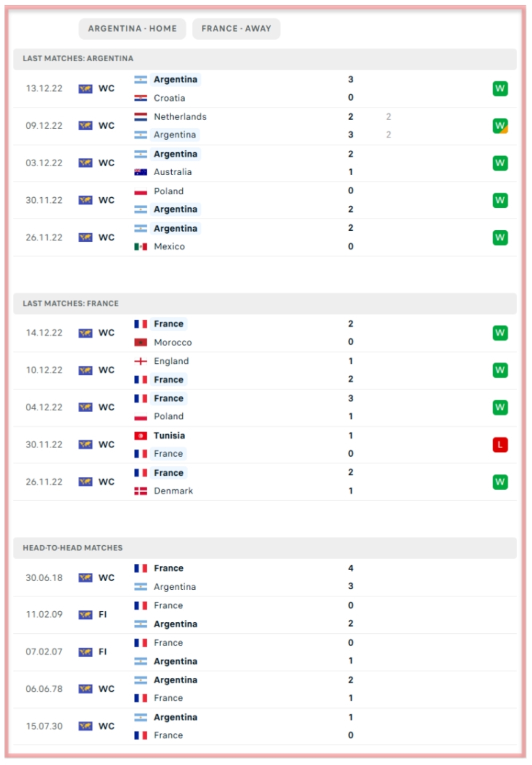The height and width of the screenshot is (765, 532).
Task: Click the FI competition label dated 11.02.09
Action: click(103, 614)
